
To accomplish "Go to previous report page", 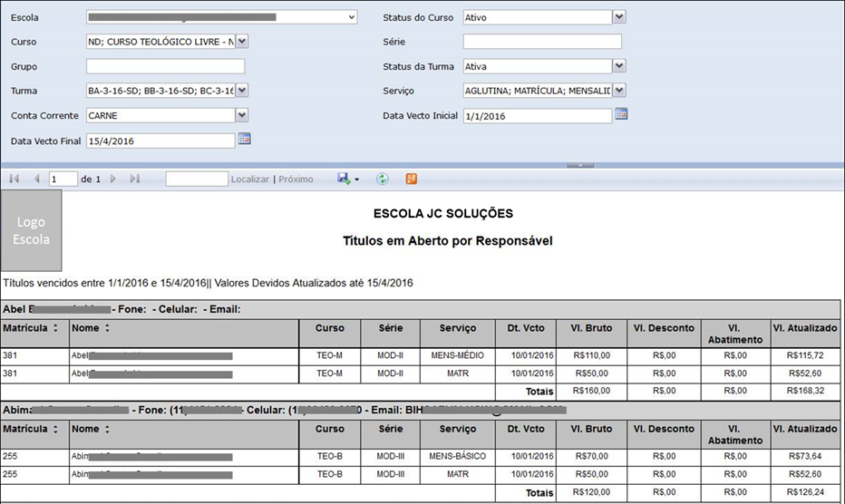I will coord(36,179).
